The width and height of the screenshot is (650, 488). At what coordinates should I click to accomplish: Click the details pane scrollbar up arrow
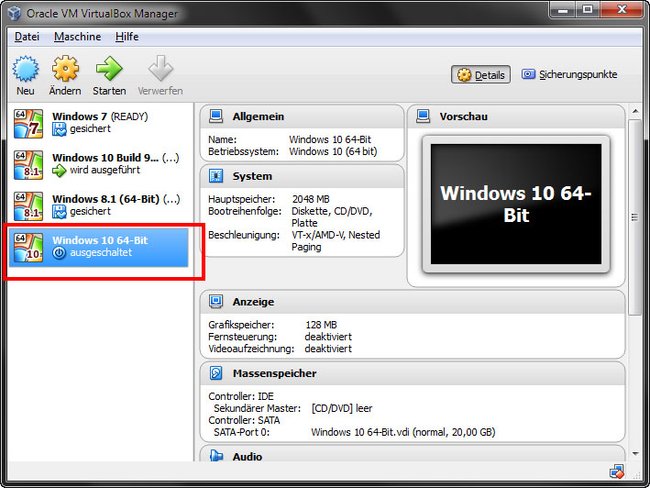point(635,112)
